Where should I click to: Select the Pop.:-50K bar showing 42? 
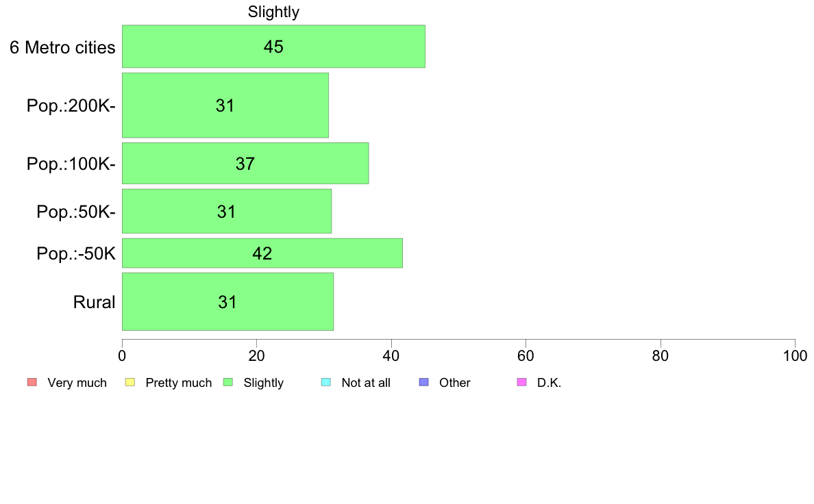pyautogui.click(x=262, y=253)
